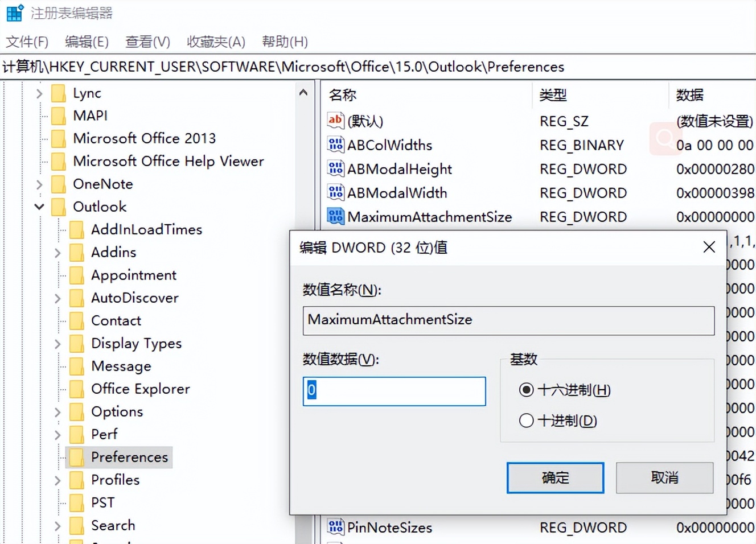This screenshot has height=544, width=756.
Task: Open the 查看 menu
Action: pos(147,42)
